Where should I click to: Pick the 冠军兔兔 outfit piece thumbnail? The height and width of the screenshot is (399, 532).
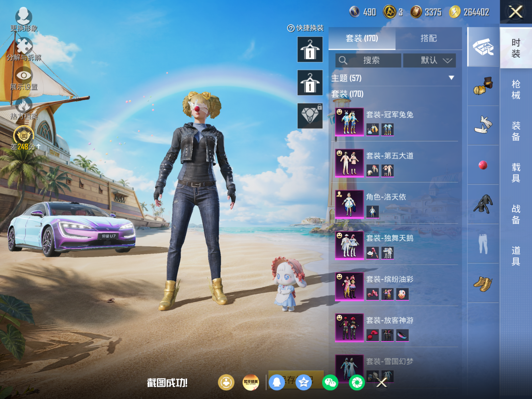coord(387,130)
